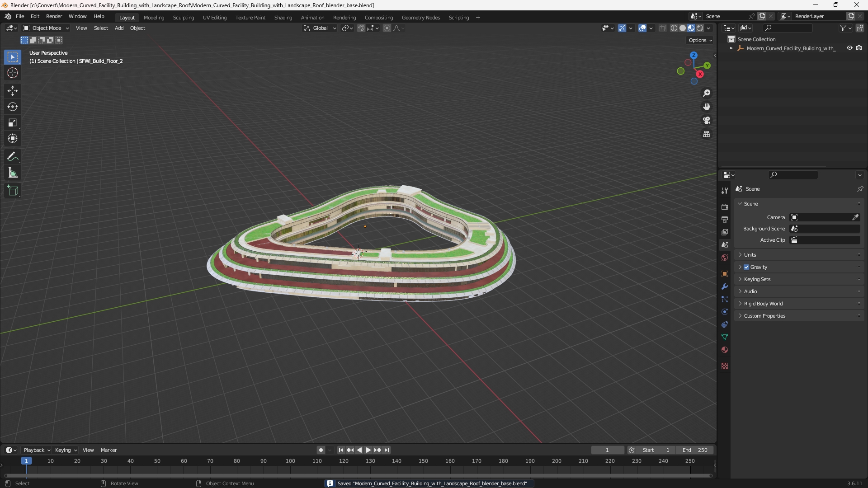The width and height of the screenshot is (868, 488).
Task: Toggle snapping magnet
Action: click(361, 28)
